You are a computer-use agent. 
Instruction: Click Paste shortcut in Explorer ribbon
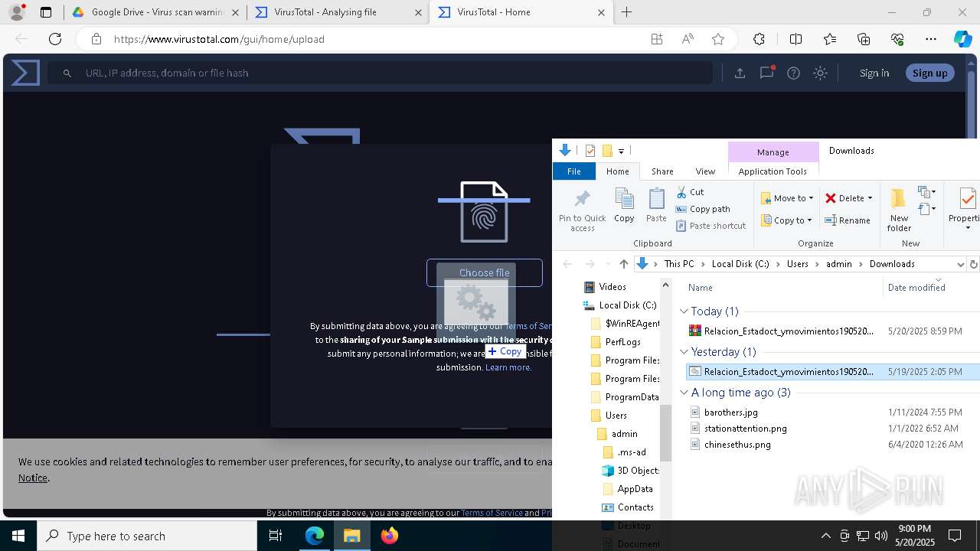[x=710, y=226]
